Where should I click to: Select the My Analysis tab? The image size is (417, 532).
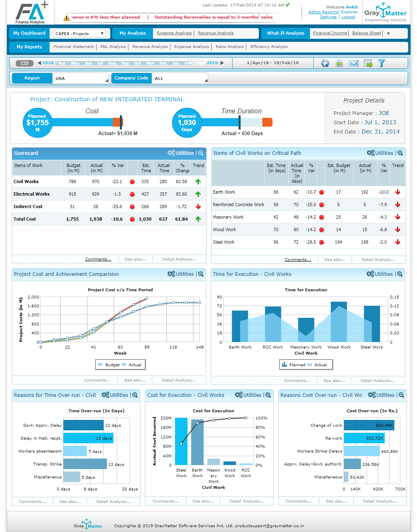pos(132,33)
